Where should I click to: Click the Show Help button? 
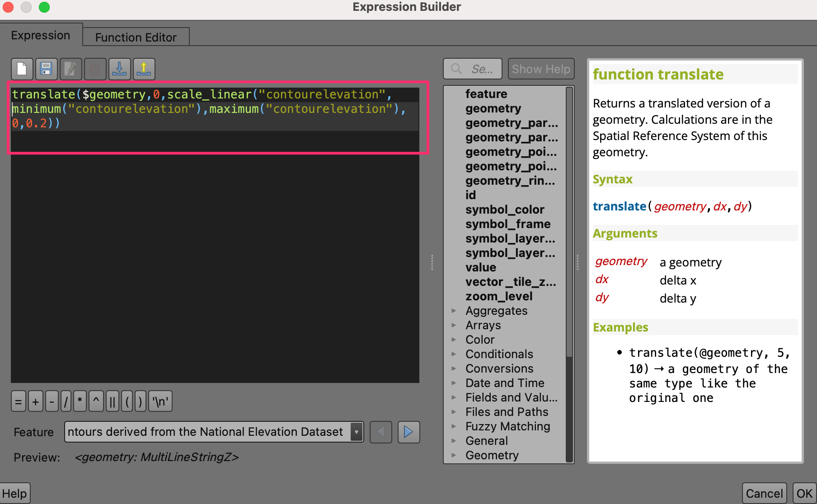pyautogui.click(x=541, y=69)
